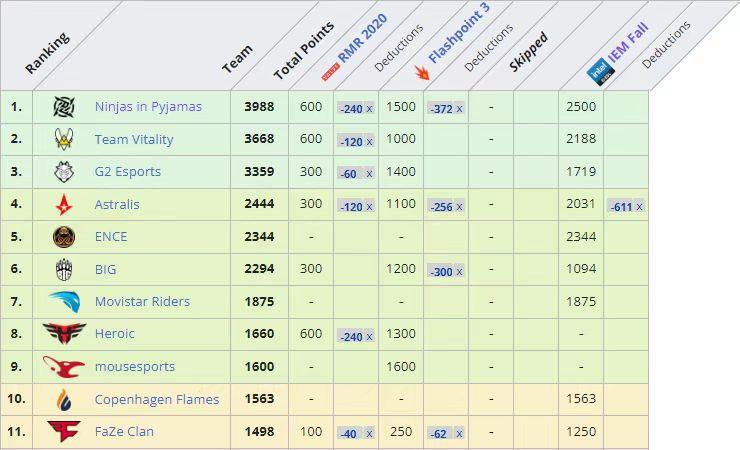Click the Ninjas in Pyjamas team logo
This screenshot has height=450, width=740.
pos(64,107)
